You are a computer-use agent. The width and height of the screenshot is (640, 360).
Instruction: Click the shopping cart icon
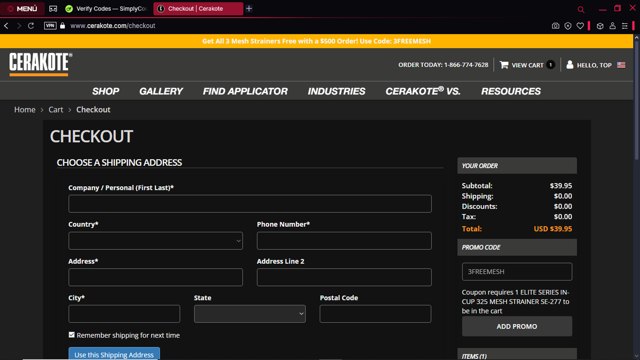pos(504,64)
